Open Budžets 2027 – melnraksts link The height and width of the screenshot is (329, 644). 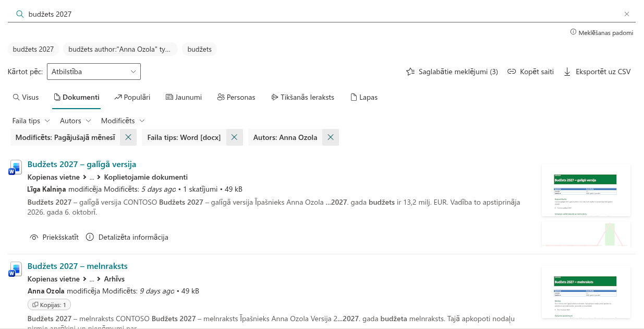pos(78,266)
